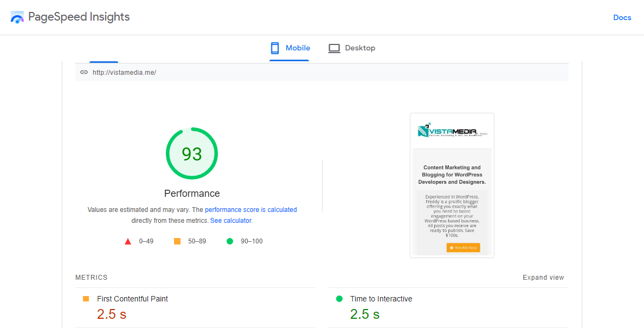Open the Vistamedia page screenshot thumbnail
This screenshot has width=644, height=328.
point(452,185)
